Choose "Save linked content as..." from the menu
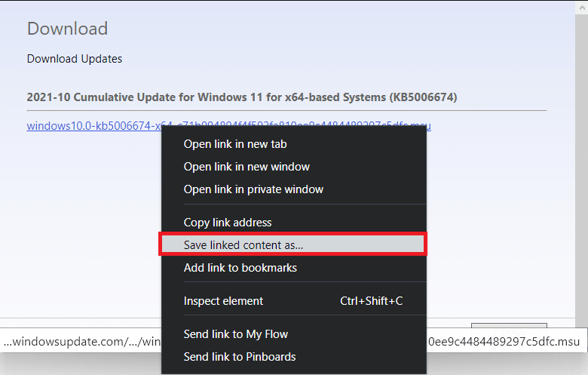This screenshot has width=588, height=375. pyautogui.click(x=241, y=244)
